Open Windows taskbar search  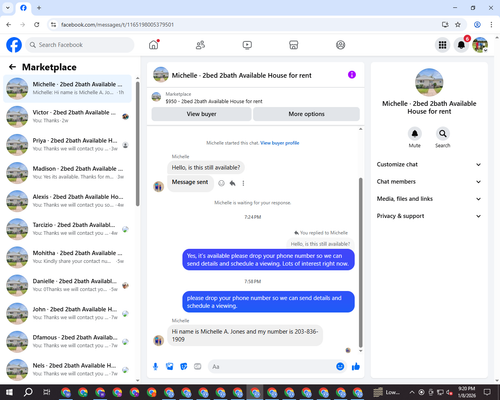(28, 392)
